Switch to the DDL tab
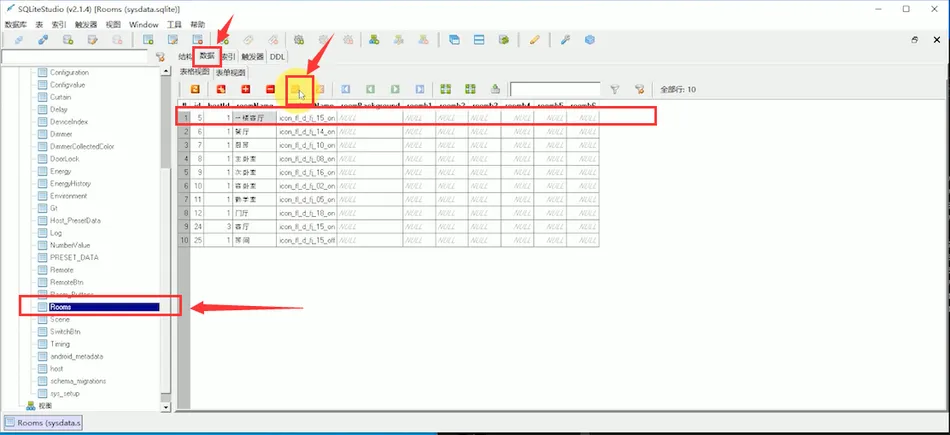The width and height of the screenshot is (950, 435). 277,56
